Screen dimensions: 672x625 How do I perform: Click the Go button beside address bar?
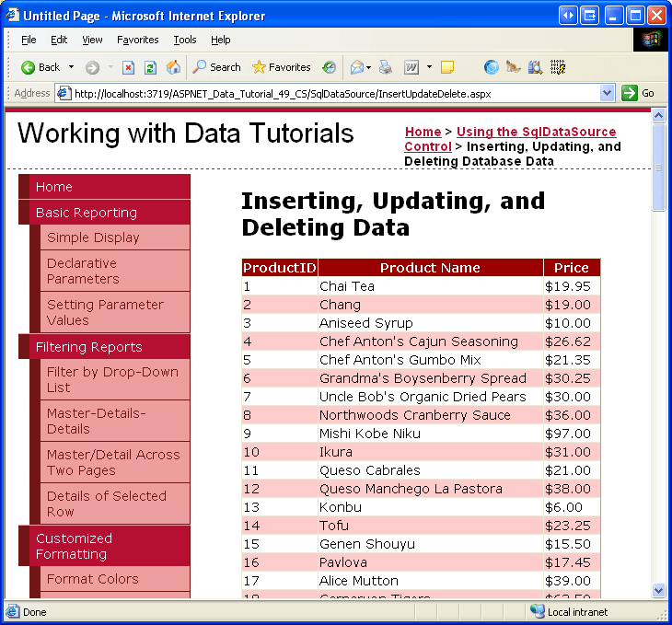[x=639, y=93]
